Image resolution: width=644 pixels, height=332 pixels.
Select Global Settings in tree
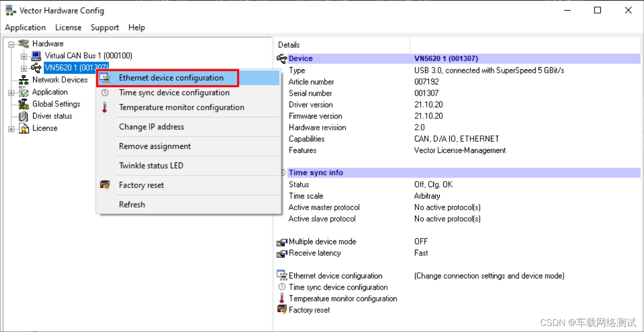[56, 104]
